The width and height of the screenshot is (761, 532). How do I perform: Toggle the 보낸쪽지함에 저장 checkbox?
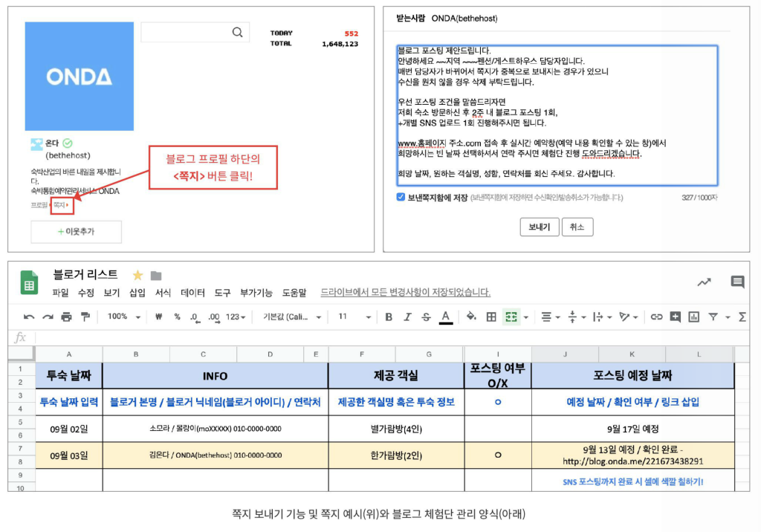coord(401,197)
